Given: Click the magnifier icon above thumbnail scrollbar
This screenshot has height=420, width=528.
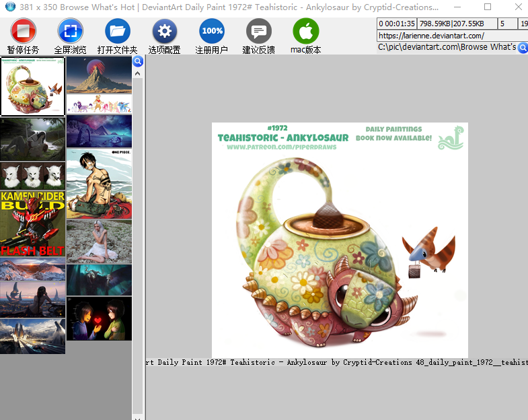Looking at the screenshot, I should 138,62.
